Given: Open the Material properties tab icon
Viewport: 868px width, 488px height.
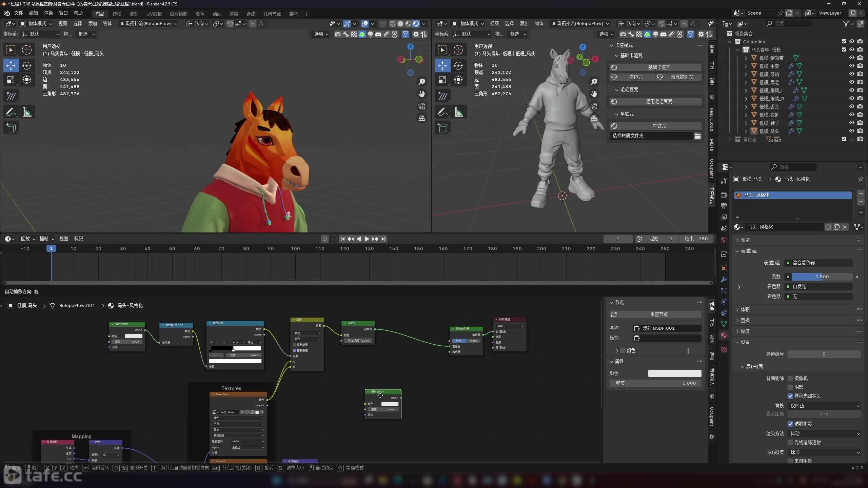Looking at the screenshot, I should tap(724, 335).
